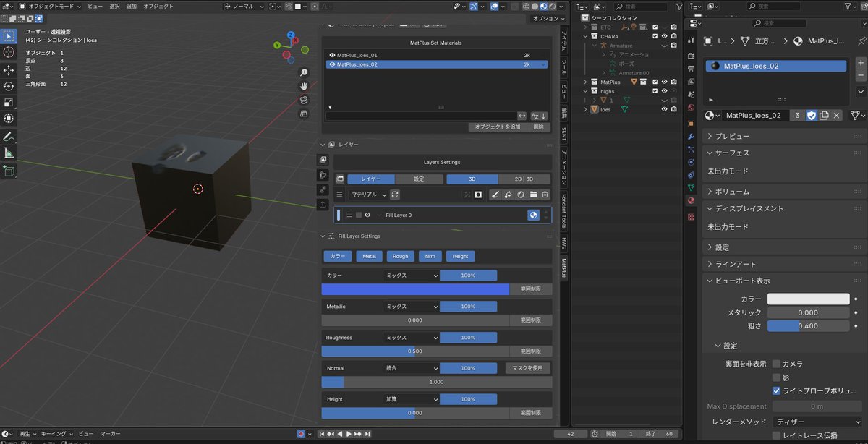
Task: Open the オブジェクトモード mode dropdown
Action: (x=49, y=6)
